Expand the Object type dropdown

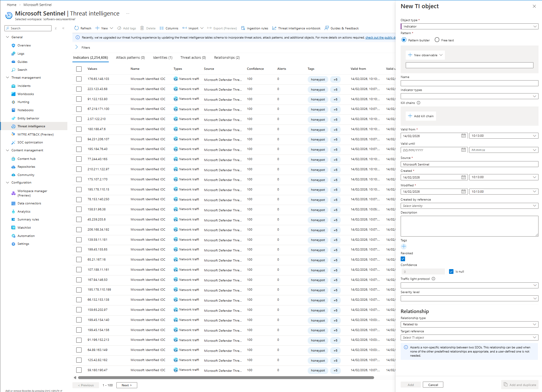pos(469,27)
